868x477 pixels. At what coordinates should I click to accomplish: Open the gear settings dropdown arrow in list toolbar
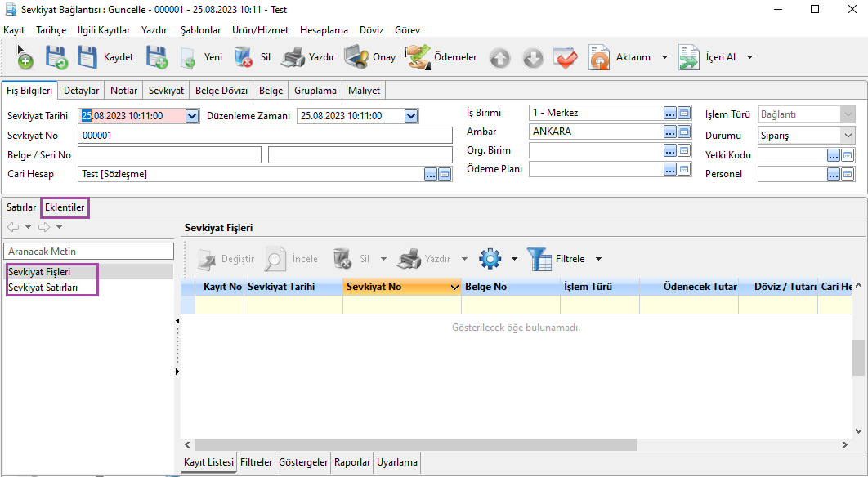click(514, 259)
